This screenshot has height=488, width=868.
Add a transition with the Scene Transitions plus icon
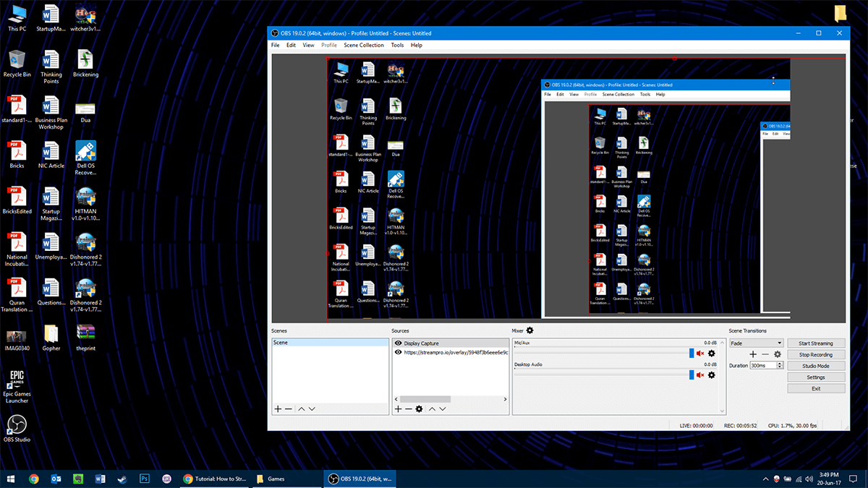click(x=753, y=354)
